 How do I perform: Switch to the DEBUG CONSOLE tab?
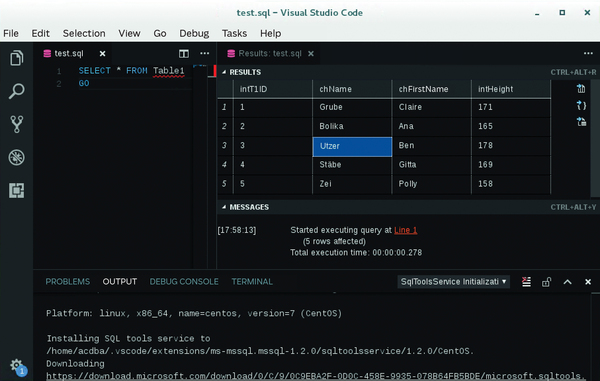tap(184, 282)
